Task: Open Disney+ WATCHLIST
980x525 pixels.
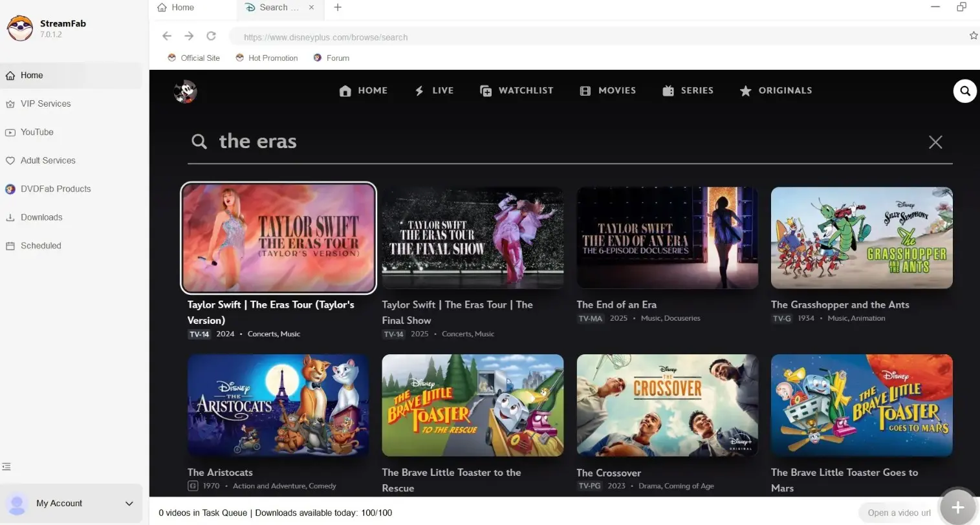Action: pyautogui.click(x=516, y=91)
